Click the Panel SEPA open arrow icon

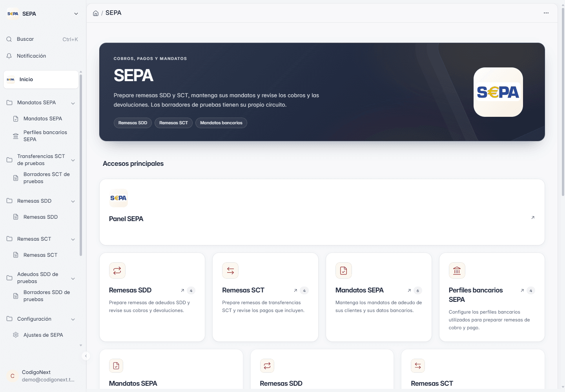coord(533,218)
